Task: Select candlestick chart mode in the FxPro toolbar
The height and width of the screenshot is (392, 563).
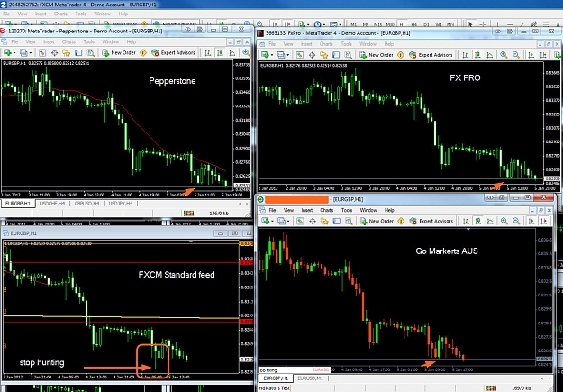Action: click(x=477, y=55)
